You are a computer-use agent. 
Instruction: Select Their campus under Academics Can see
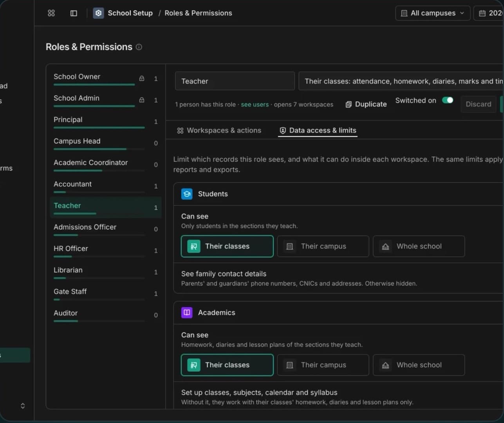(323, 365)
